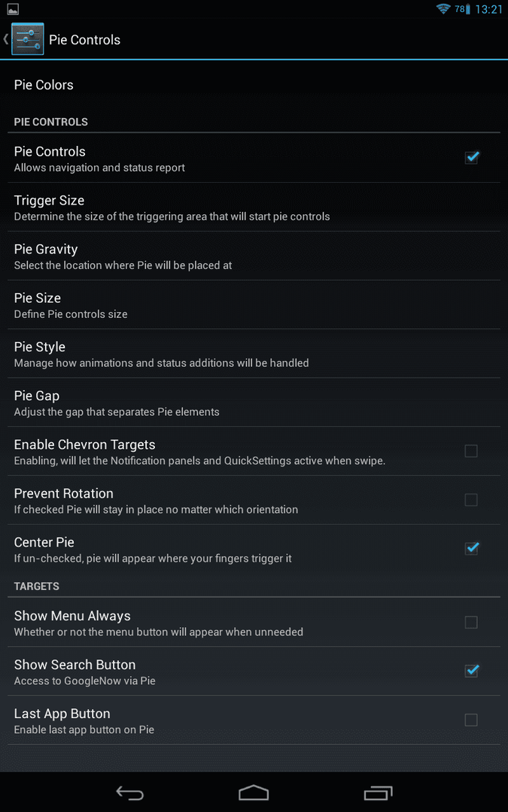This screenshot has width=508, height=812.
Task: Tap the Wi-Fi status icon
Action: point(443,9)
